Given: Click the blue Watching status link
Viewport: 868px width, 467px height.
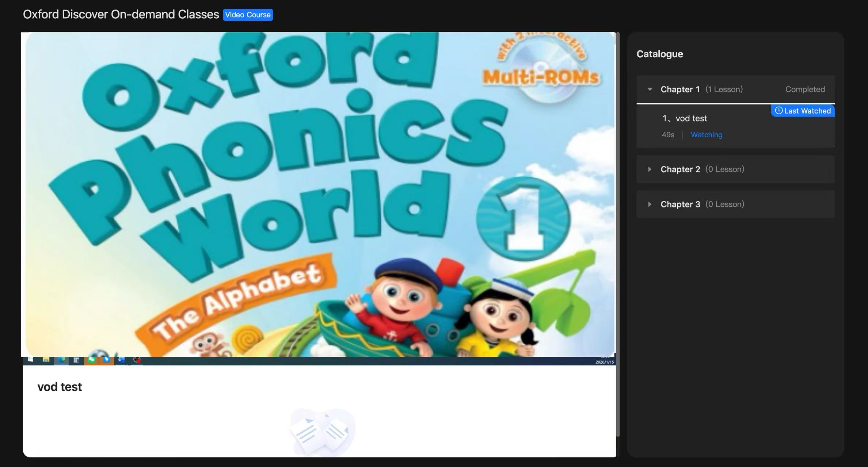Looking at the screenshot, I should coord(706,135).
